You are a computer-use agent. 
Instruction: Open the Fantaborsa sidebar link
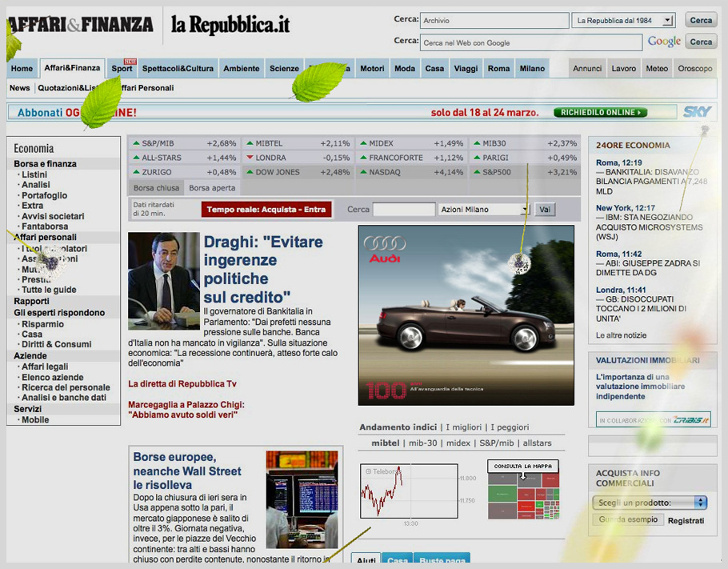(x=45, y=226)
